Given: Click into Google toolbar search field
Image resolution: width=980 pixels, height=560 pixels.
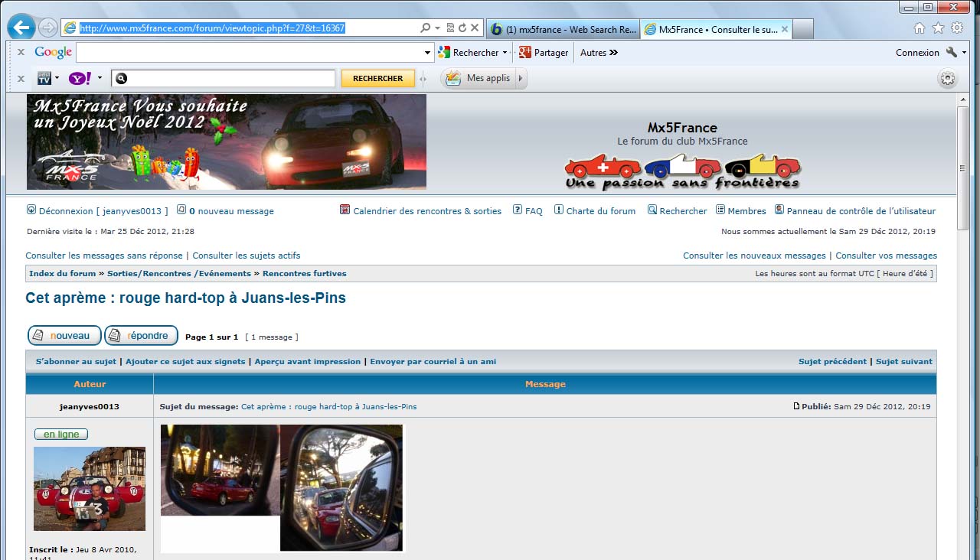Looking at the screenshot, I should coord(249,53).
